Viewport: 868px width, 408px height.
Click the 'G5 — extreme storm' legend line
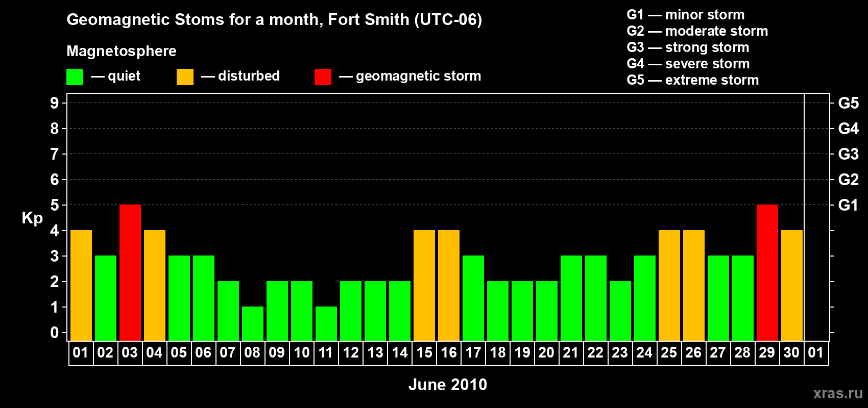[693, 80]
